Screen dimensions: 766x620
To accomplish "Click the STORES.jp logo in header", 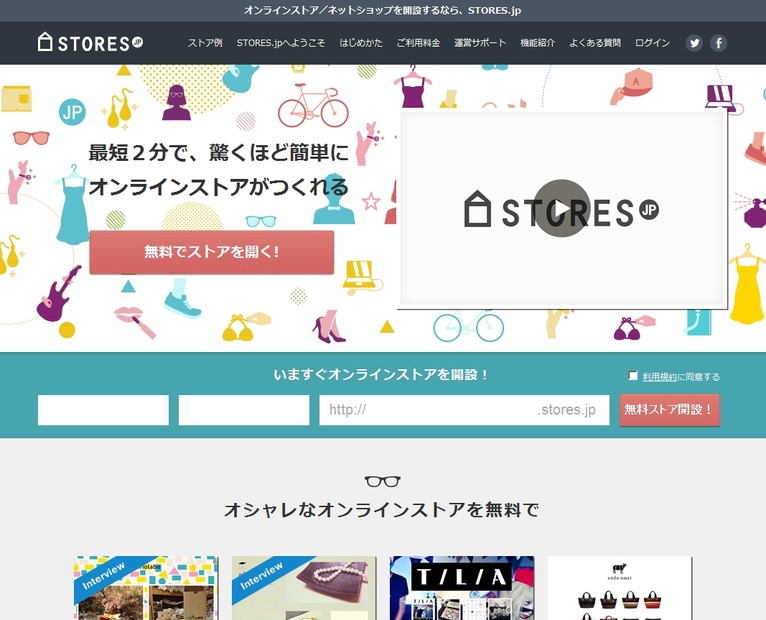I will pos(90,43).
